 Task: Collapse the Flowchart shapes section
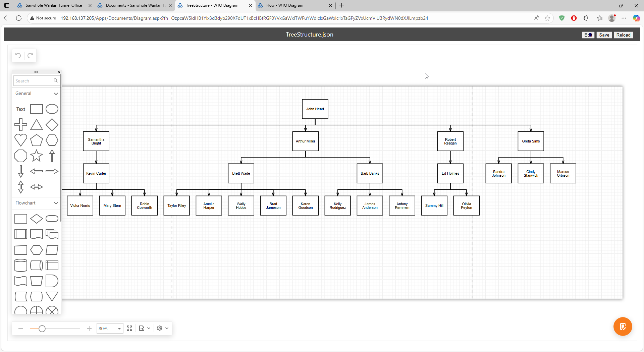(56, 203)
